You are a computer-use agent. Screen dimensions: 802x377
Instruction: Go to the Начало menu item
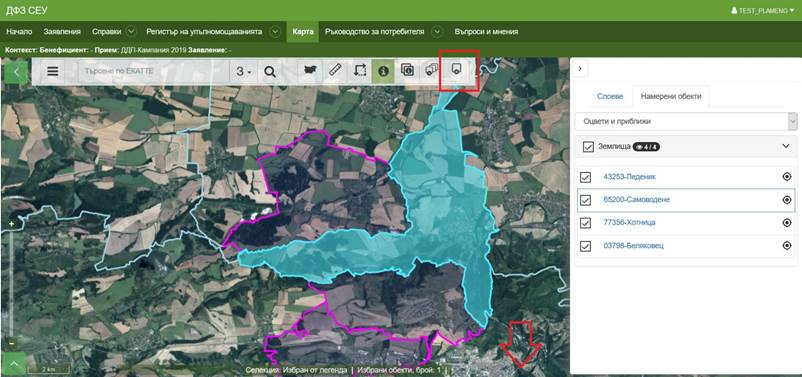(19, 31)
